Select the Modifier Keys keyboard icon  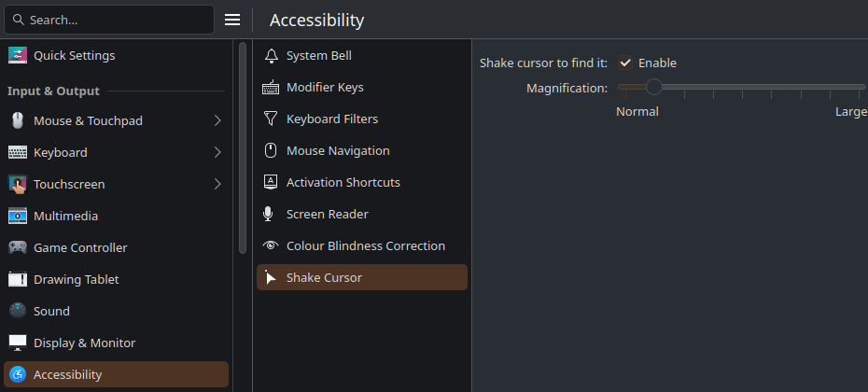(271, 88)
